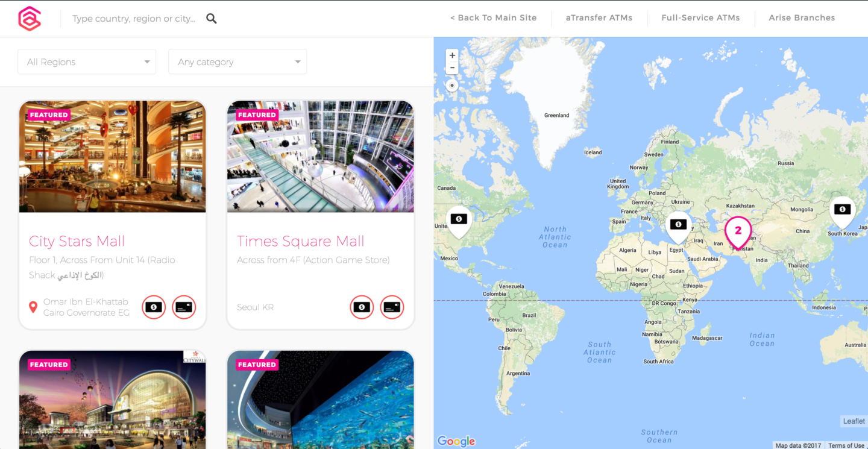This screenshot has height=449, width=868.
Task: Click the locate-me button on map
Action: tap(452, 86)
